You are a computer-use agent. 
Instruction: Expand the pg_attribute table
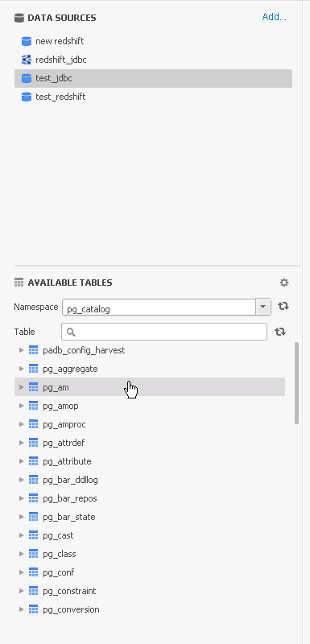(x=22, y=461)
